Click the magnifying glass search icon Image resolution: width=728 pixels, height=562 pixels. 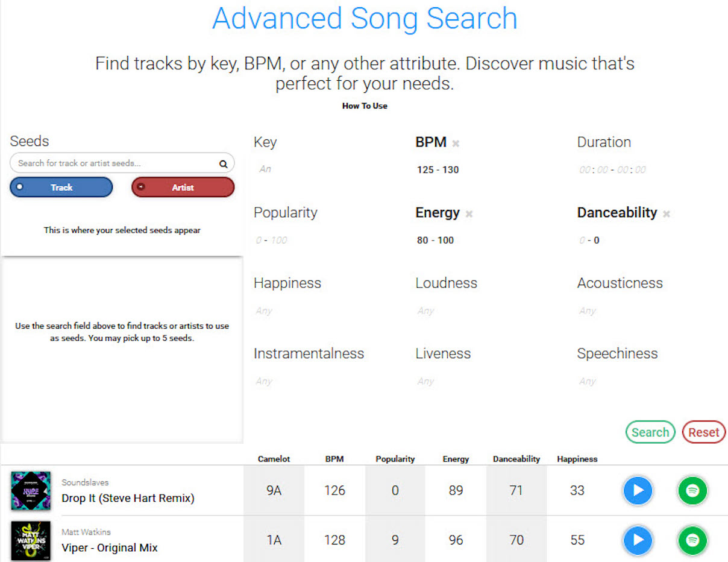tap(223, 163)
